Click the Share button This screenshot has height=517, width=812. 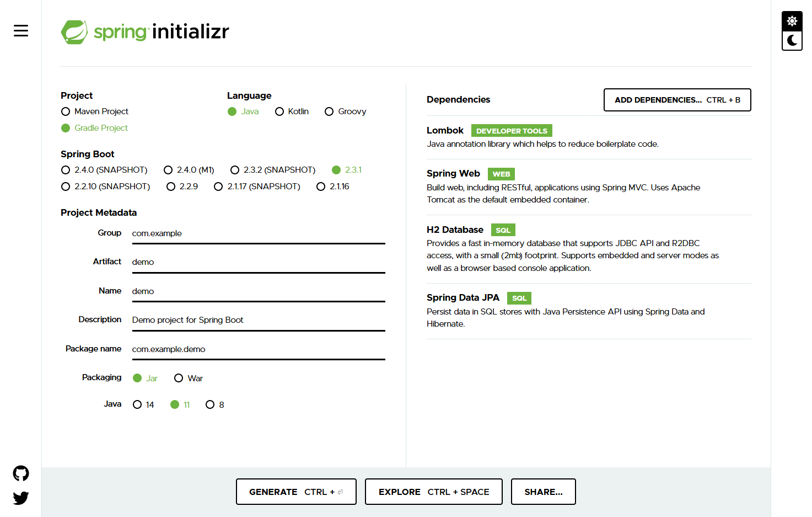click(x=544, y=492)
